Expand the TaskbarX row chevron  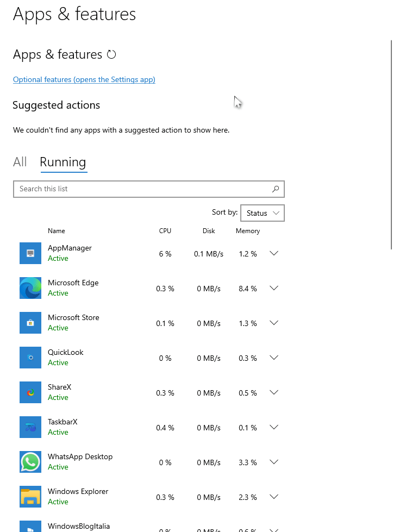click(274, 427)
